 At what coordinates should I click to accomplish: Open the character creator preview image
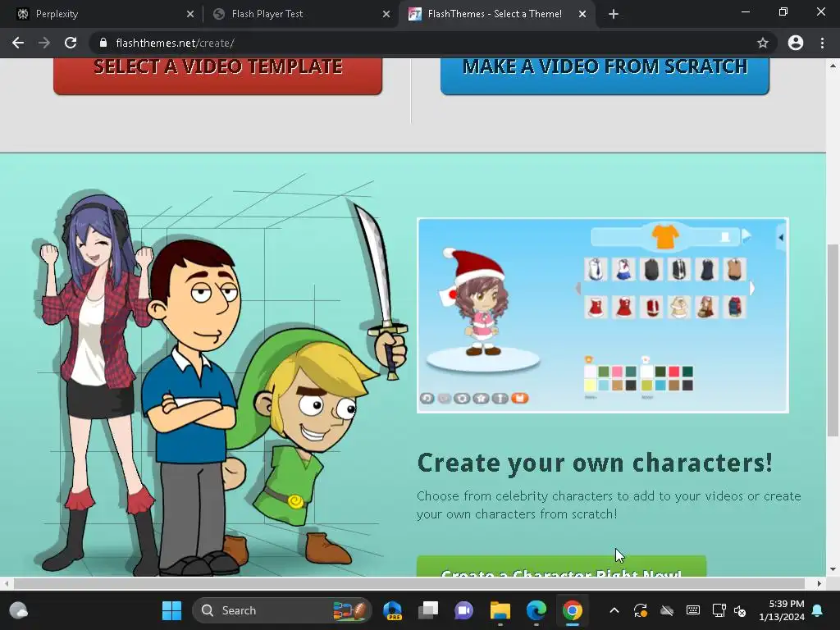[x=603, y=315]
